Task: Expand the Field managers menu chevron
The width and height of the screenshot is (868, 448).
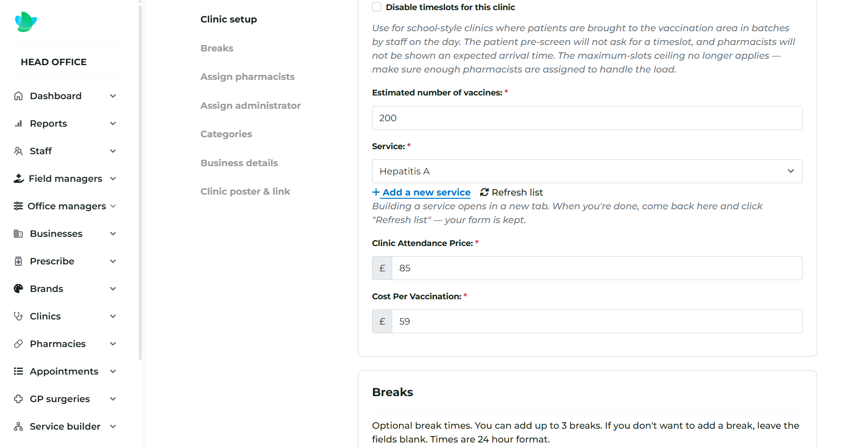Action: [x=113, y=179]
